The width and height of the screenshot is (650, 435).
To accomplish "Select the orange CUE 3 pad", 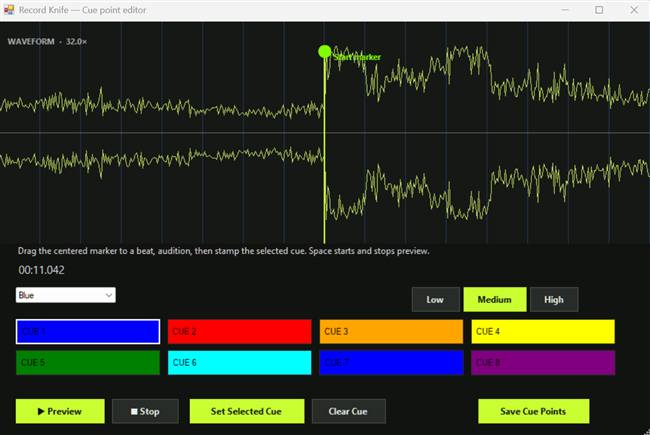I will 391,331.
